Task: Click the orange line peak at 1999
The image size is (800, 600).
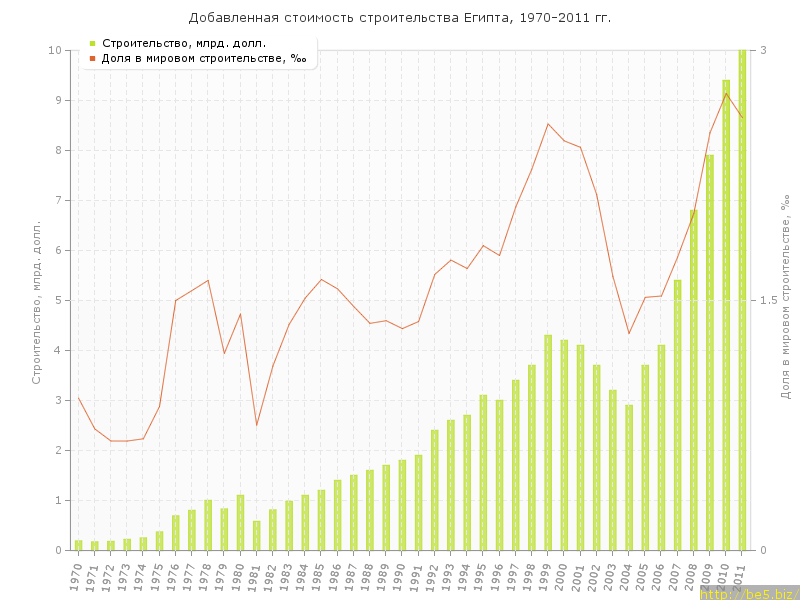Action: pyautogui.click(x=548, y=124)
